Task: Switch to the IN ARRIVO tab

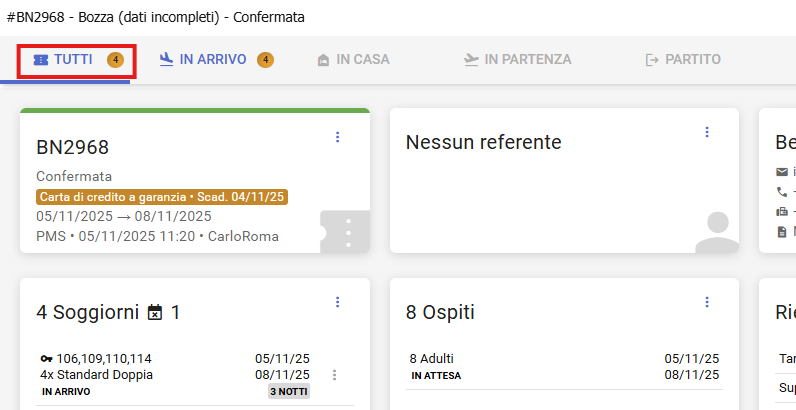Action: (x=213, y=59)
